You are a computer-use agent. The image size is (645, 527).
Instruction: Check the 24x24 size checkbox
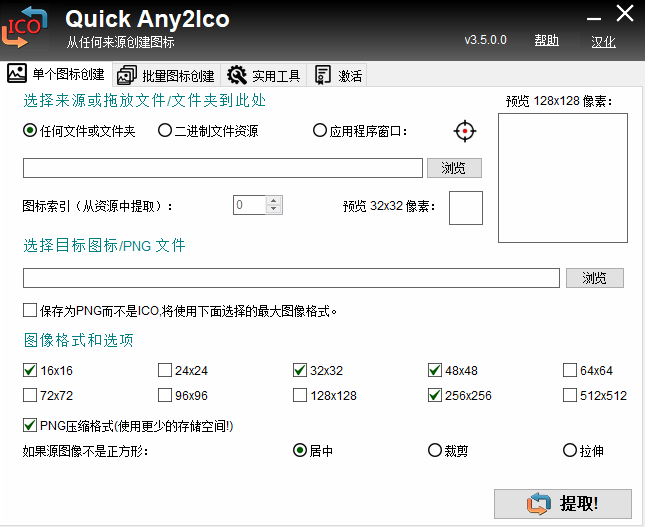165,370
